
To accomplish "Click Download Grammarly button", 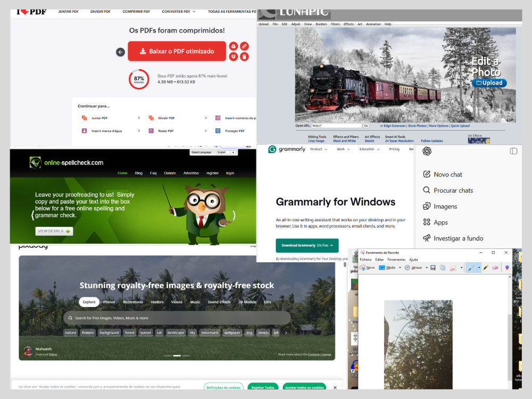I will tap(307, 245).
